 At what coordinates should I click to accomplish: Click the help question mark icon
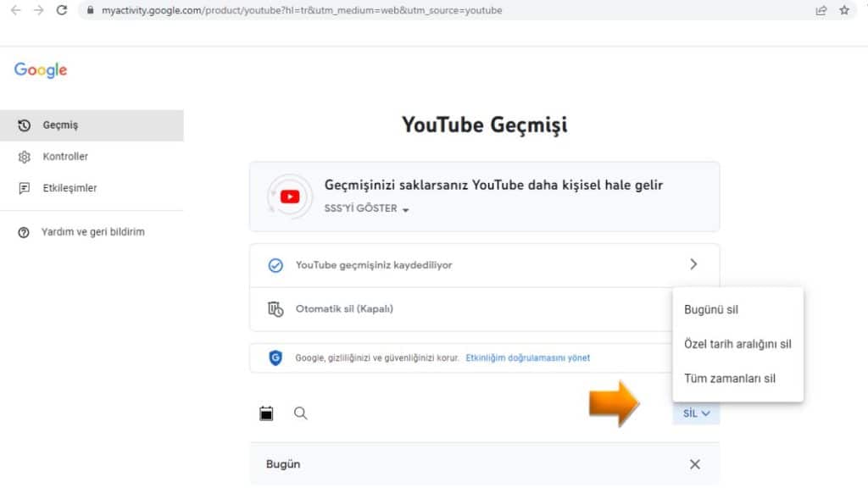23,232
